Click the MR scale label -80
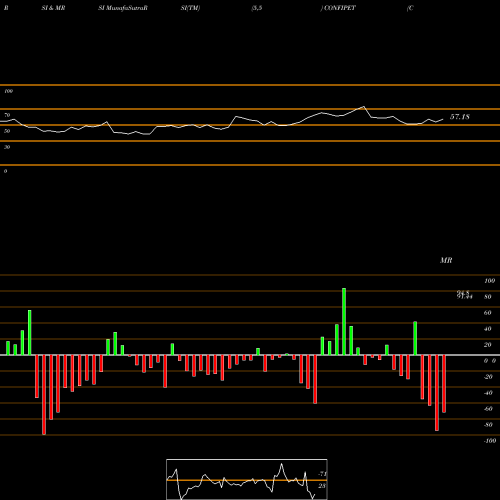The width and height of the screenshot is (500, 500). 488,425
